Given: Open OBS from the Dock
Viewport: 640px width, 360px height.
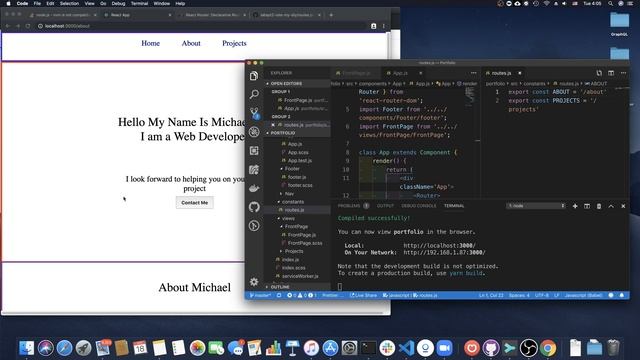Looking at the screenshot, I should pyautogui.click(x=529, y=348).
